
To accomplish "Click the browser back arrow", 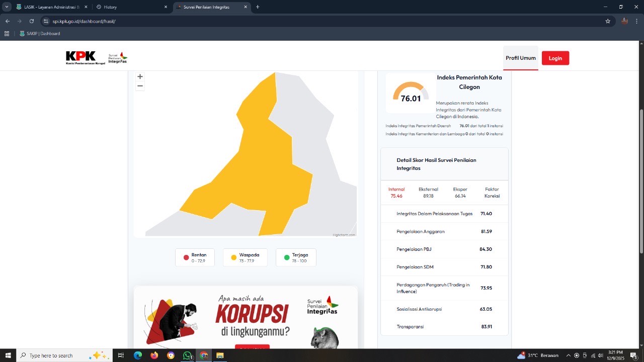I will (x=8, y=21).
